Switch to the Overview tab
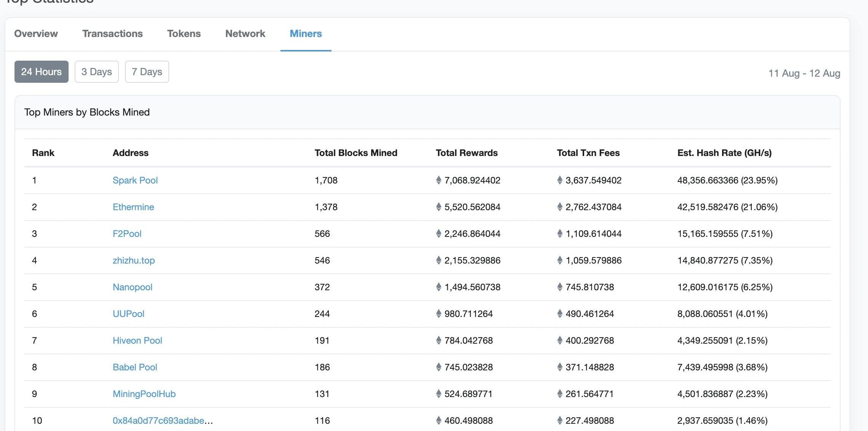868x431 pixels. click(x=36, y=34)
